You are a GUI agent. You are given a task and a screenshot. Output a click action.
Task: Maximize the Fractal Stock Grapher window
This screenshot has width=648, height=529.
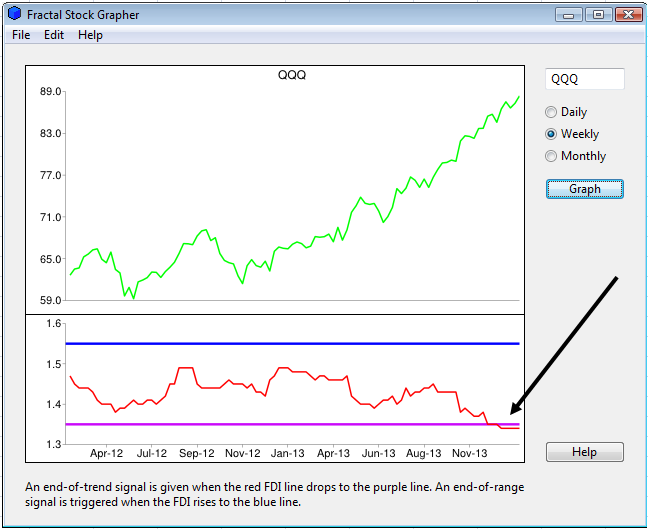[x=598, y=15]
